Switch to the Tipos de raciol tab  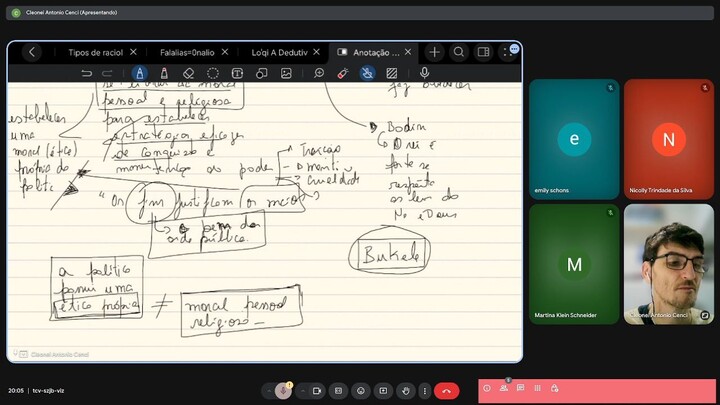(x=96, y=52)
